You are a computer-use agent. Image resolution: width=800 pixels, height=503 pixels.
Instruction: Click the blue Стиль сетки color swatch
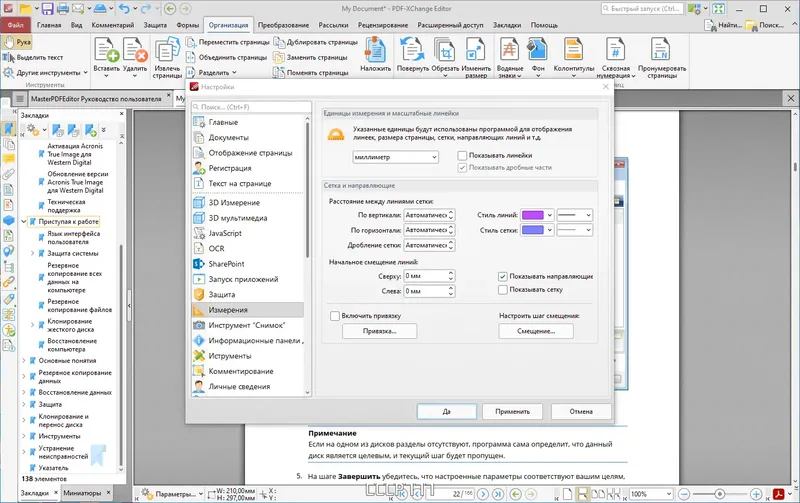click(533, 230)
